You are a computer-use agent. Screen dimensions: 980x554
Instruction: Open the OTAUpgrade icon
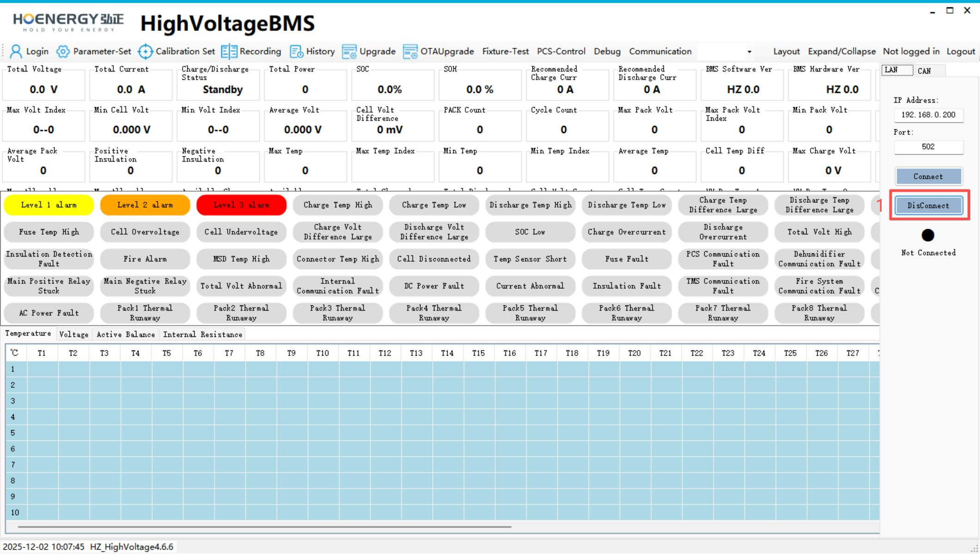(410, 52)
